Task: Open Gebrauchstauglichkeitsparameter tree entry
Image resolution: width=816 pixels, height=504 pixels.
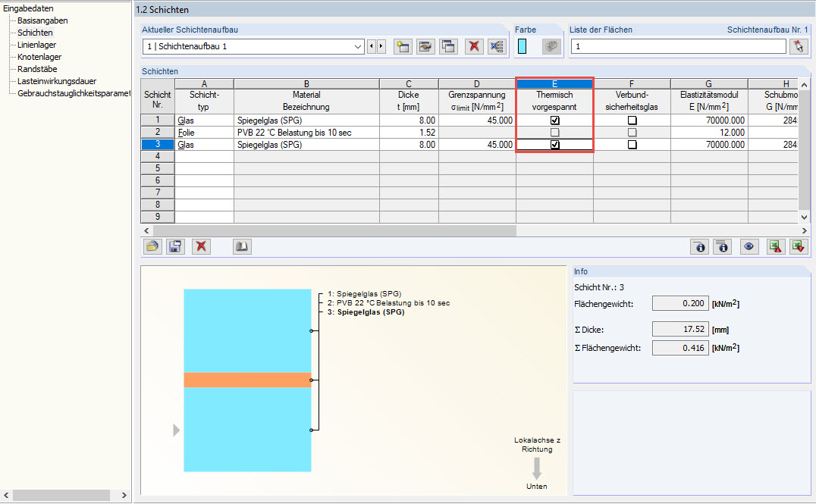Action: (74, 94)
